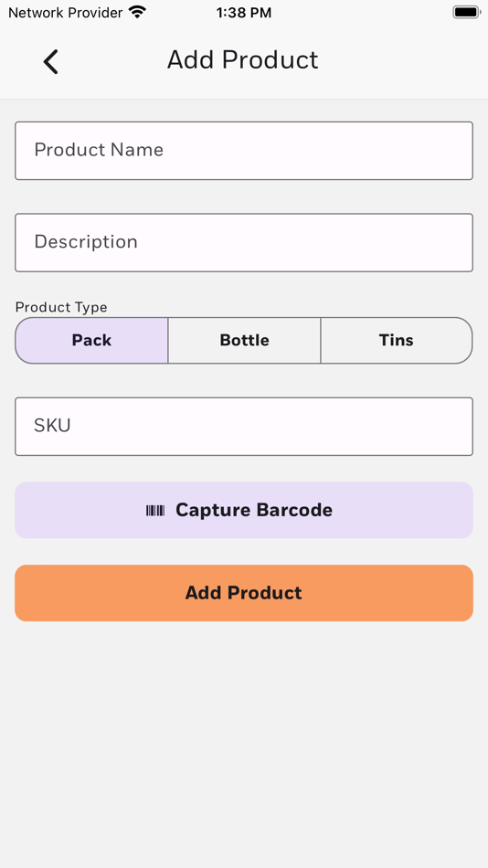Click the Product Type label
488x868 pixels.
tap(61, 307)
